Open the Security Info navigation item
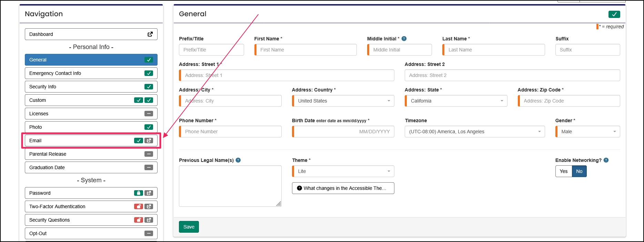644x242 pixels. tap(91, 87)
